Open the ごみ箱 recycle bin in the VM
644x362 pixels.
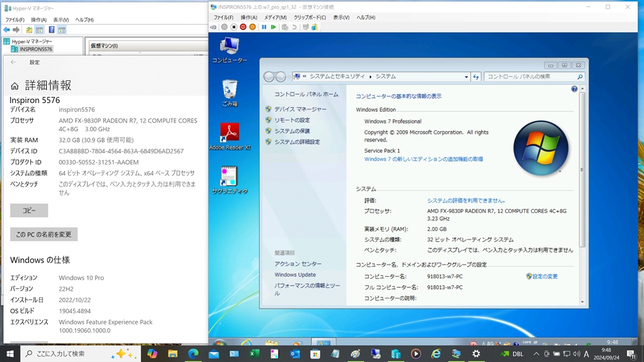pos(230,93)
